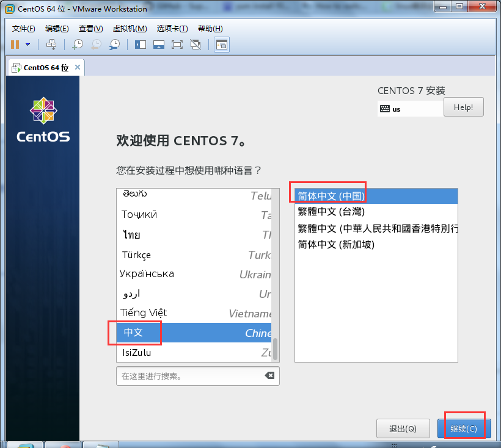
Task: Toggle the thumbnail bar view icon
Action: coord(159,45)
